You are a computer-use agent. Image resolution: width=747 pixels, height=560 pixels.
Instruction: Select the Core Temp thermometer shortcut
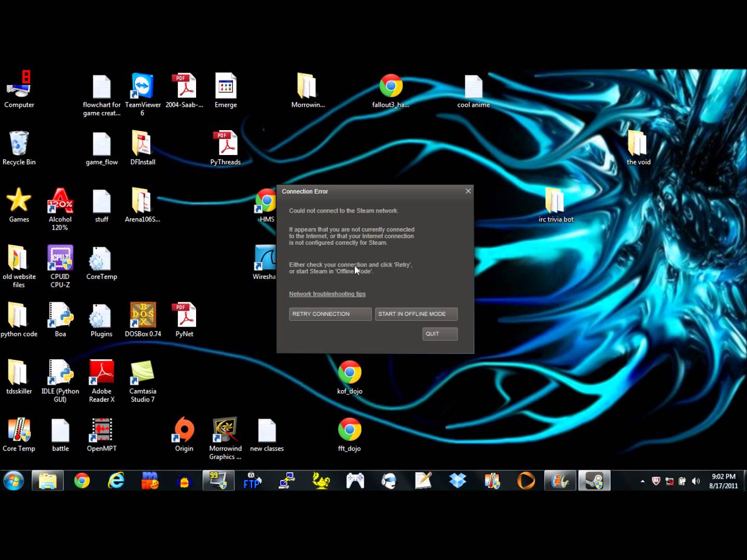pos(19,435)
